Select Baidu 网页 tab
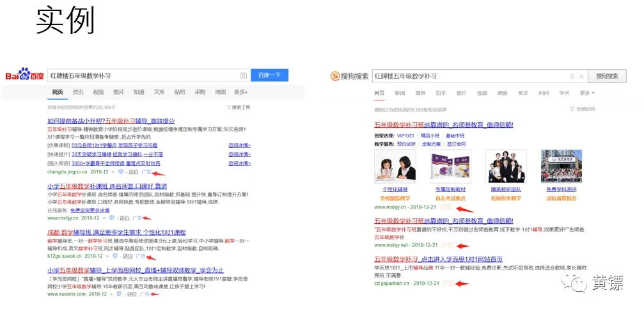Viewport: 644px width, 311px height. pyautogui.click(x=58, y=92)
